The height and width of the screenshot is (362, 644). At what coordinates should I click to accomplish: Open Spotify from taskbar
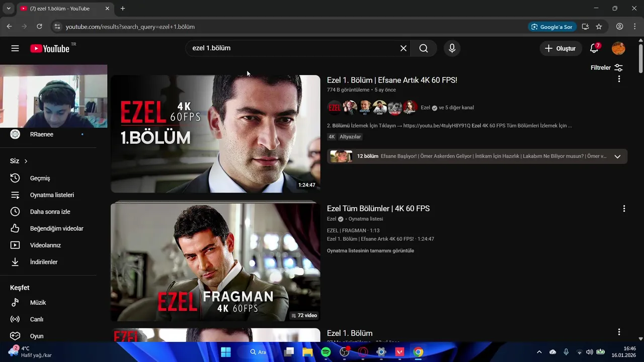[x=326, y=352]
